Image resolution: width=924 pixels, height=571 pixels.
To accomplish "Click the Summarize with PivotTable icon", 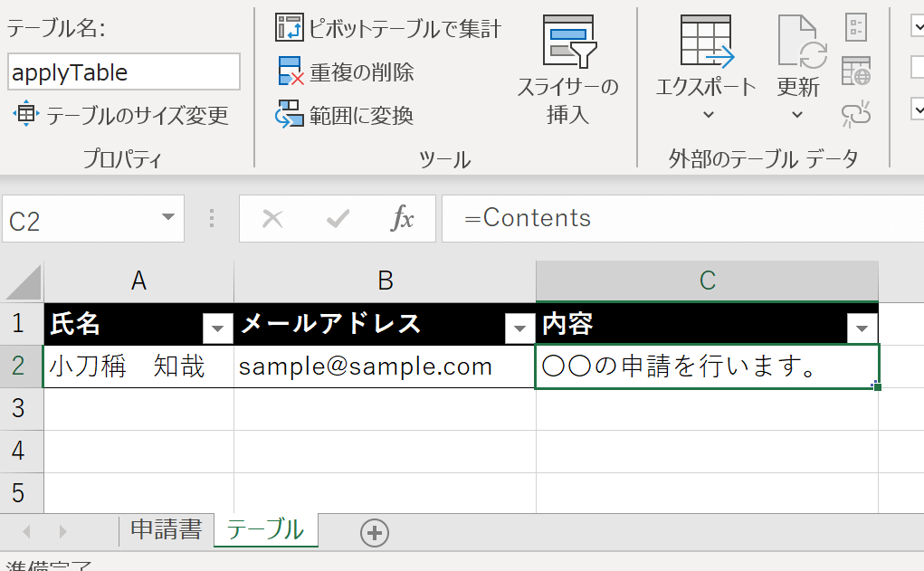I will [x=289, y=28].
